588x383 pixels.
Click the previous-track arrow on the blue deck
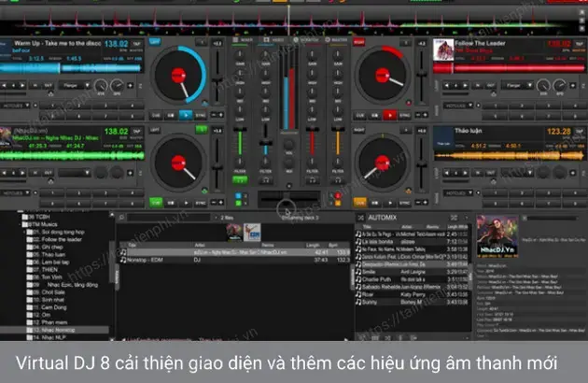click(x=4, y=86)
